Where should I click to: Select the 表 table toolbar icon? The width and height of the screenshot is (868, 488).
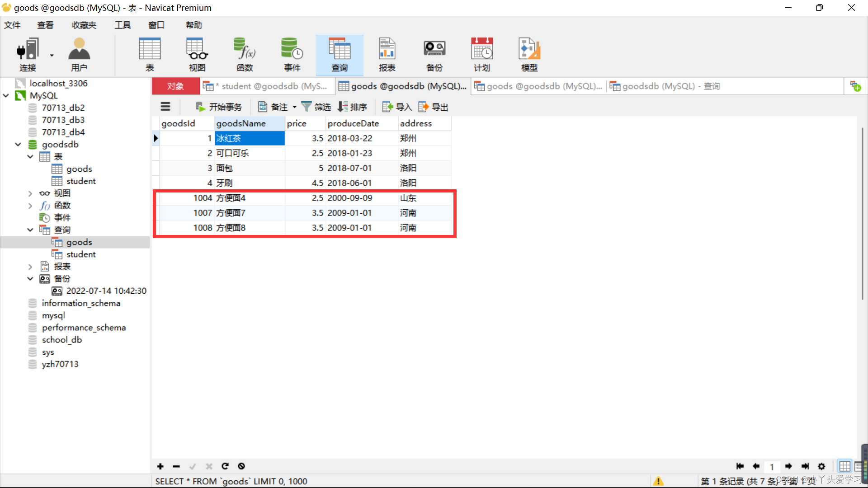click(x=150, y=55)
